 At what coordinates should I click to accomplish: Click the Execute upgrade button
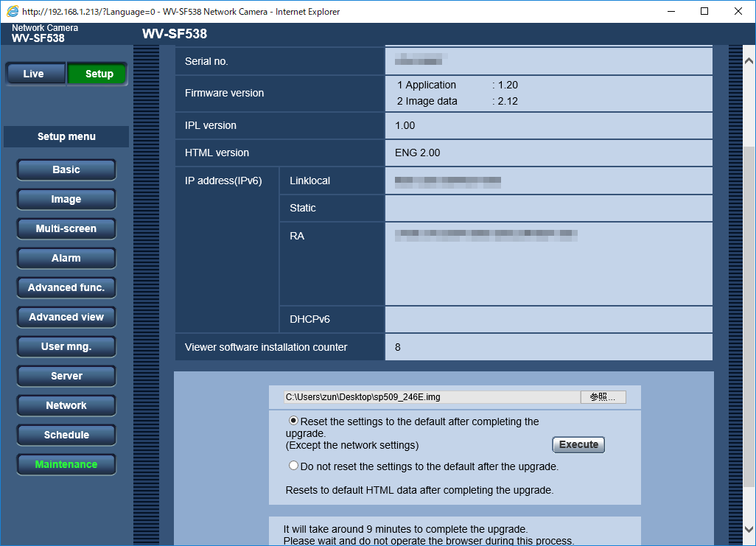point(578,444)
